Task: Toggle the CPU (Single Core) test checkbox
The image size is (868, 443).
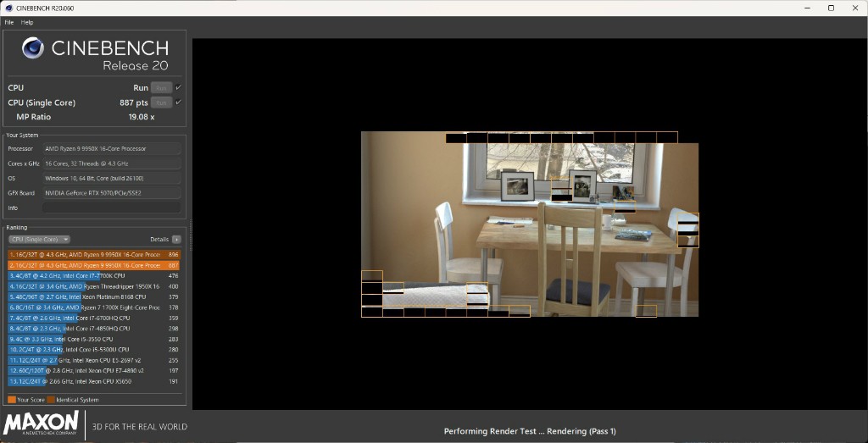Action: 179,102
